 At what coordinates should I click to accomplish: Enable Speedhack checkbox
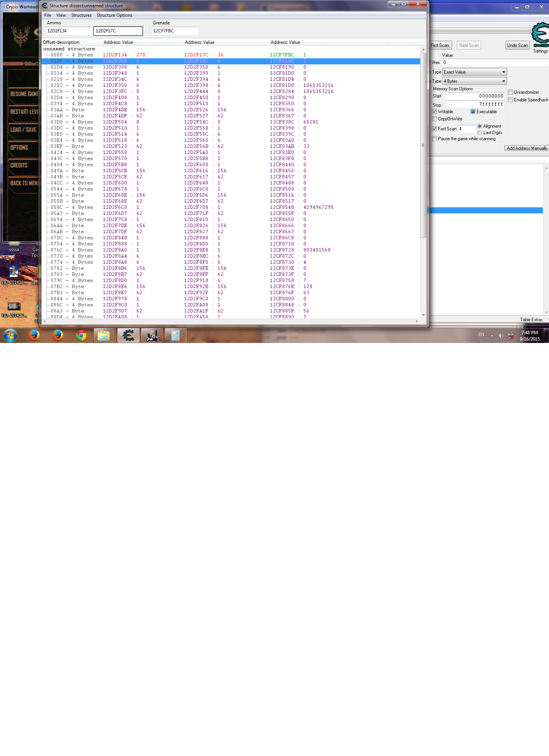pyautogui.click(x=510, y=100)
